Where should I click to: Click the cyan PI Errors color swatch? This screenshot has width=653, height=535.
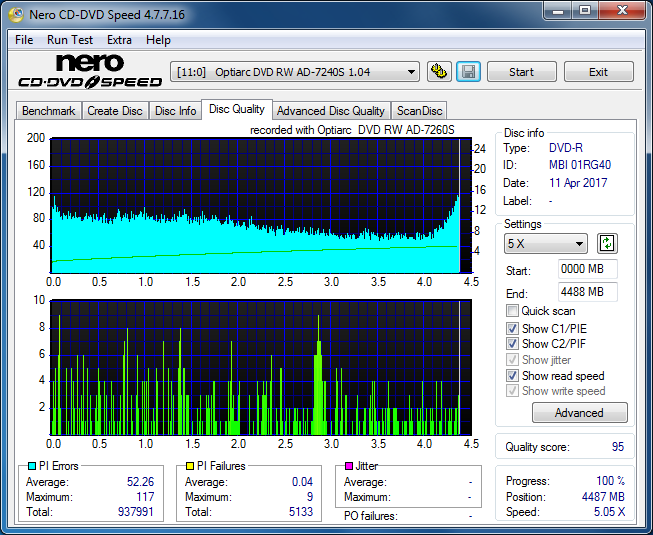click(32, 466)
